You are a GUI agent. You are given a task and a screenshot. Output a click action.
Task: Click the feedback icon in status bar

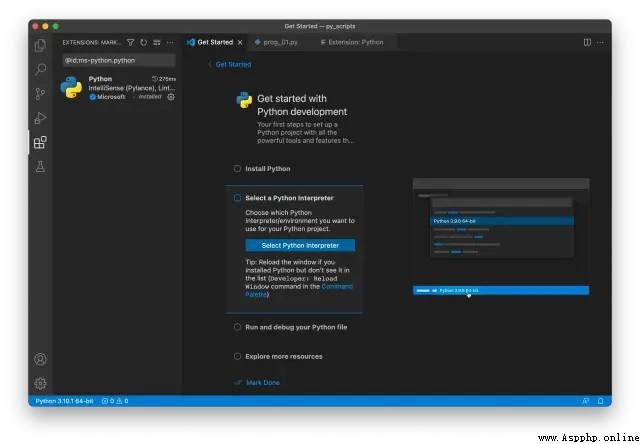point(586,401)
